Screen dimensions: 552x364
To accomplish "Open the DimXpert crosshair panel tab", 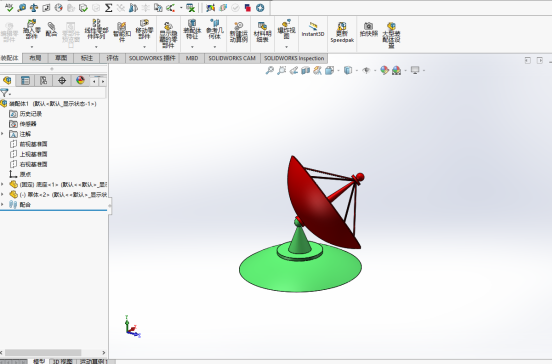I will pos(62,81).
